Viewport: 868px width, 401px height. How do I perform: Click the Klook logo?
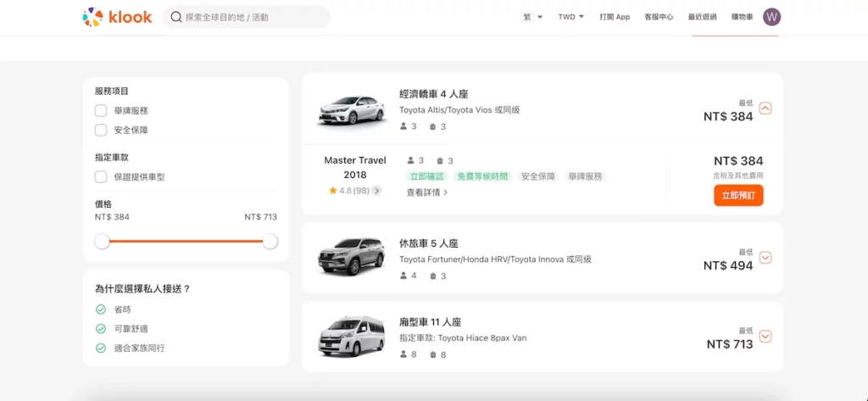[117, 17]
